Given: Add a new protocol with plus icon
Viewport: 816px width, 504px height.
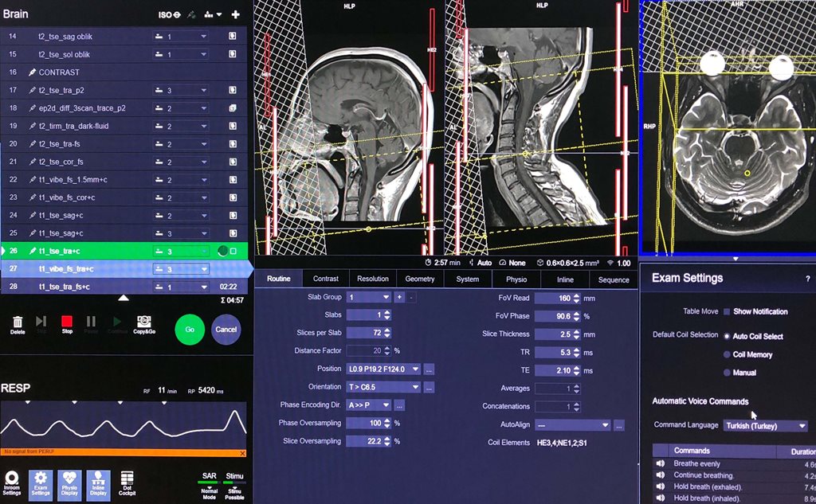Looking at the screenshot, I should tap(235, 14).
